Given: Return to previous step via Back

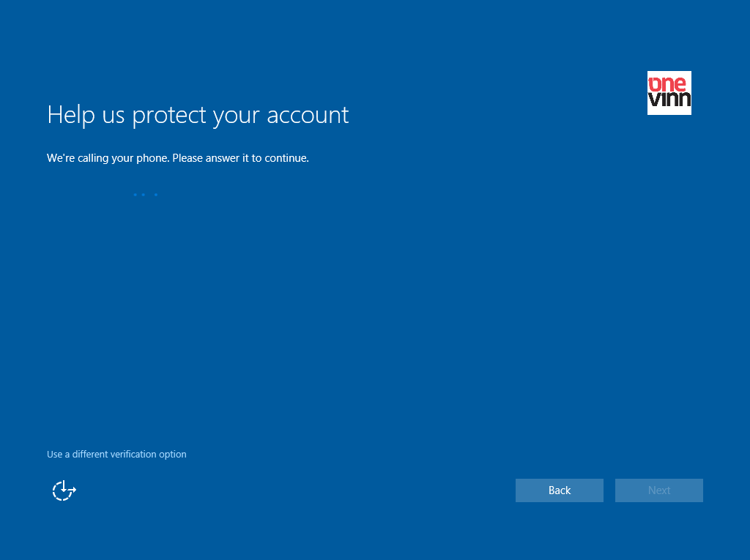Looking at the screenshot, I should [x=559, y=490].
